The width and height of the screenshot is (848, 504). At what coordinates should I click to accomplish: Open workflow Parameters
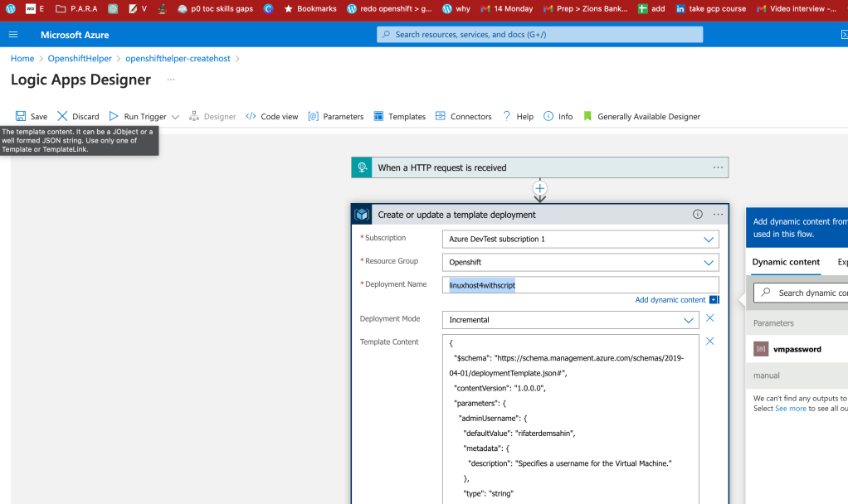click(336, 116)
